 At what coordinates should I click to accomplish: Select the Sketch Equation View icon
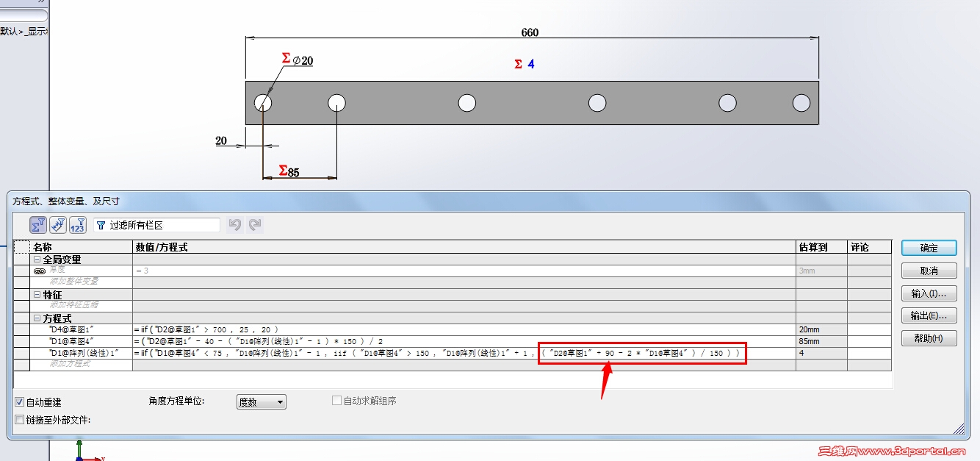coord(57,225)
